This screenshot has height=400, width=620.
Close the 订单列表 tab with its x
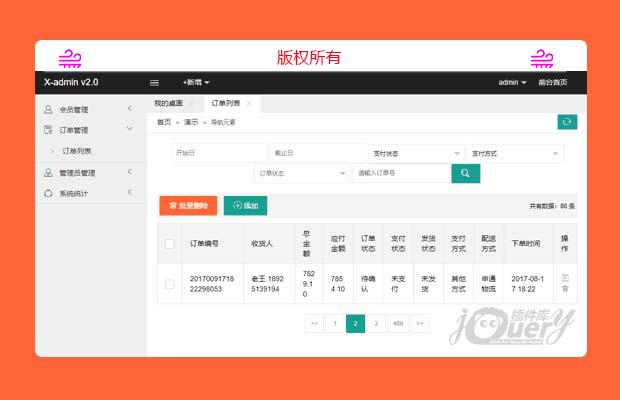point(249,104)
